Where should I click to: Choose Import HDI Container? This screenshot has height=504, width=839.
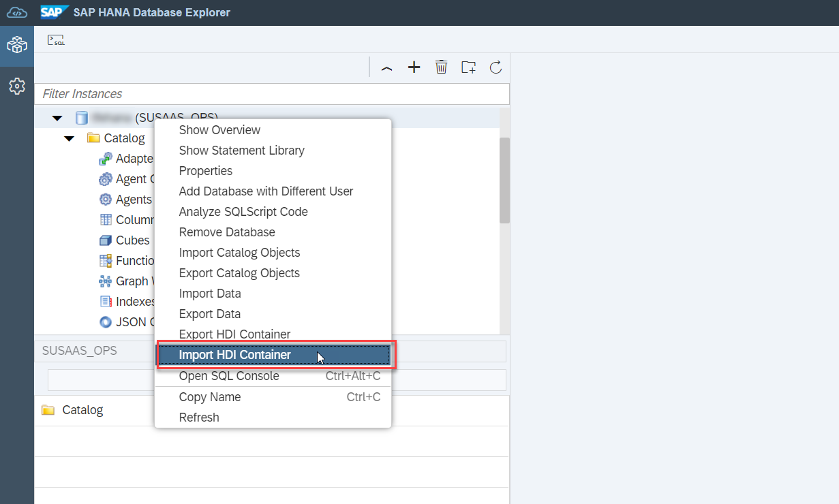tap(273, 355)
